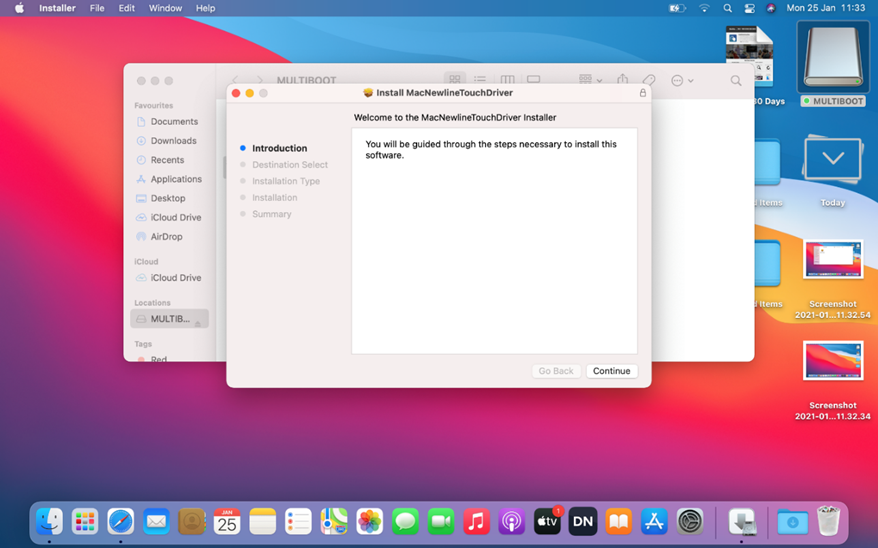Open Downloads in Finder sidebar

(173, 141)
